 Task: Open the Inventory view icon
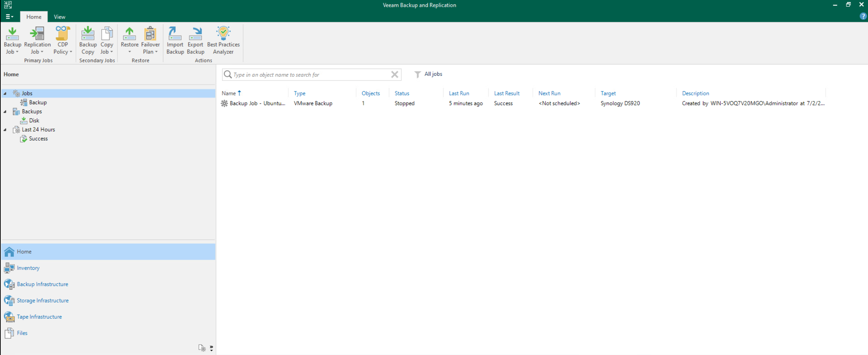pos(9,268)
